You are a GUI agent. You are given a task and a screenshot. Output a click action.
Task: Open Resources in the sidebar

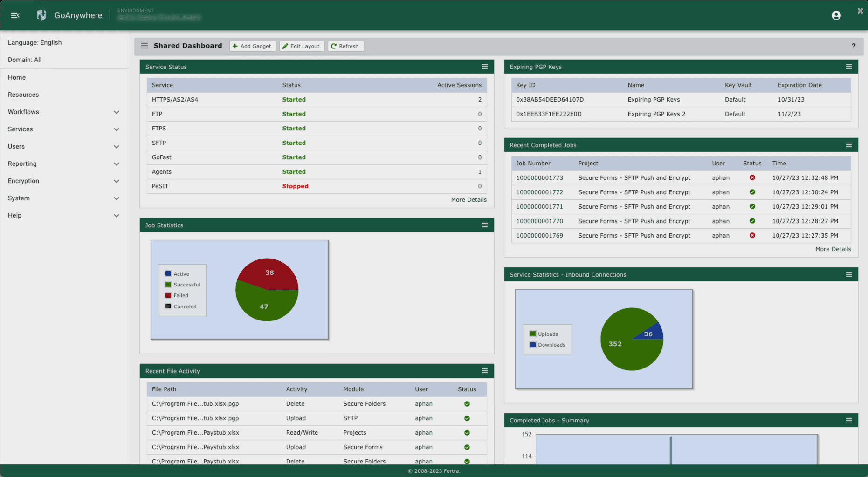pos(23,95)
